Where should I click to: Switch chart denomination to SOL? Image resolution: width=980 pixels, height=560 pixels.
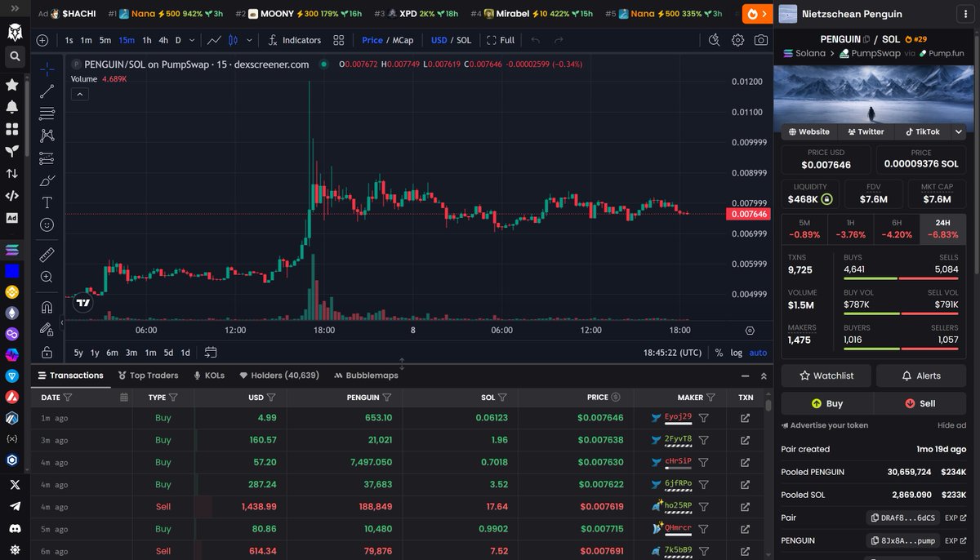click(x=464, y=40)
